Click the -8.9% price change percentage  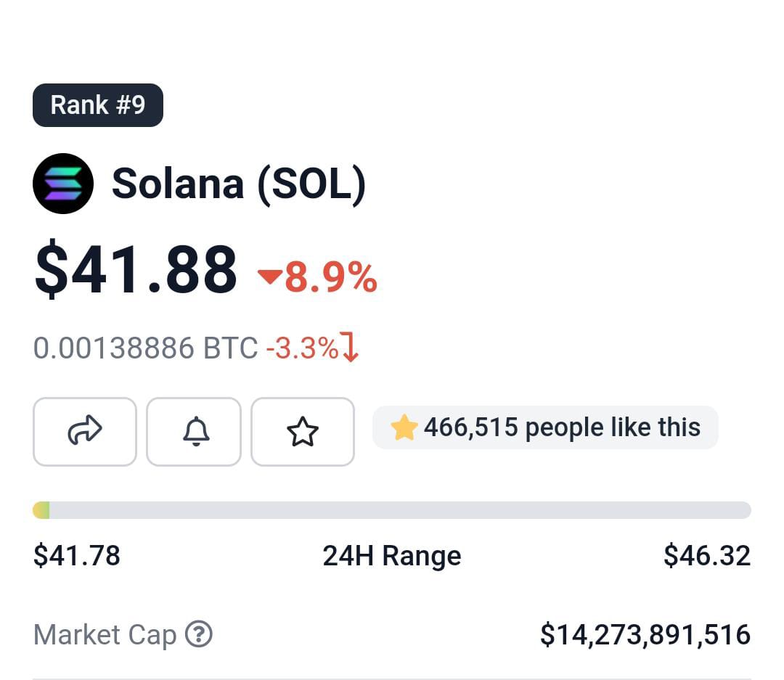coord(330,277)
